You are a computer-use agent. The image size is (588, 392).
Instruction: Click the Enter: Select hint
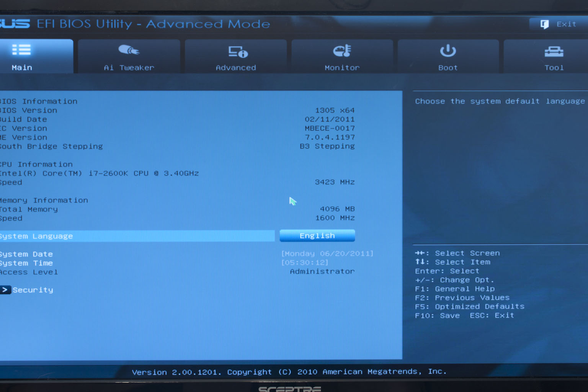point(447,271)
